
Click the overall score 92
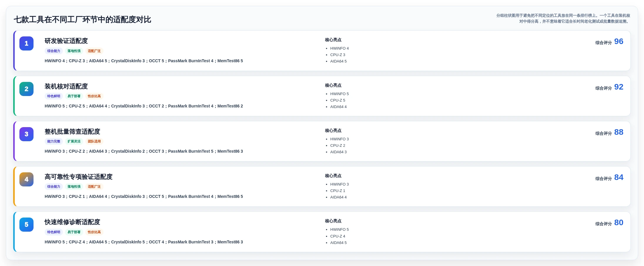click(619, 87)
